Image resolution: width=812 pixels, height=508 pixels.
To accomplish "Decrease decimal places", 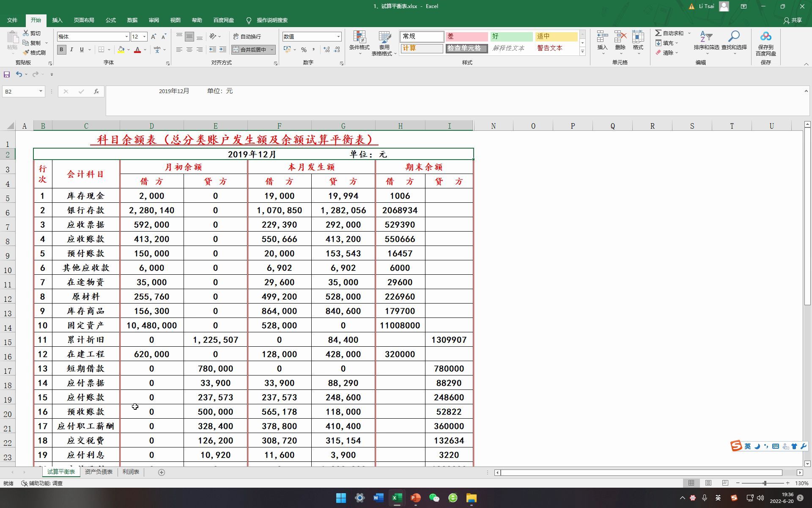I will click(x=337, y=50).
